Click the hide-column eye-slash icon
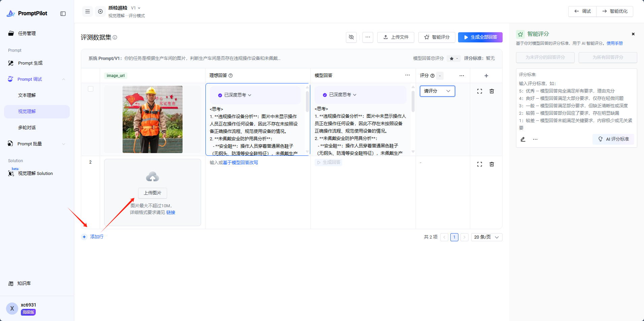Viewport: 644px width, 321px height. point(351,37)
